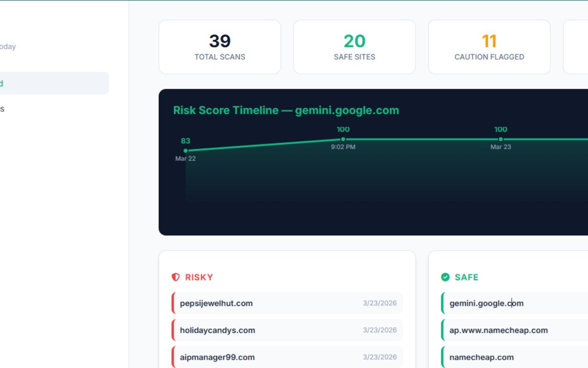Select gemini.google.com in the Safe list
The height and width of the screenshot is (368, 588).
514,303
